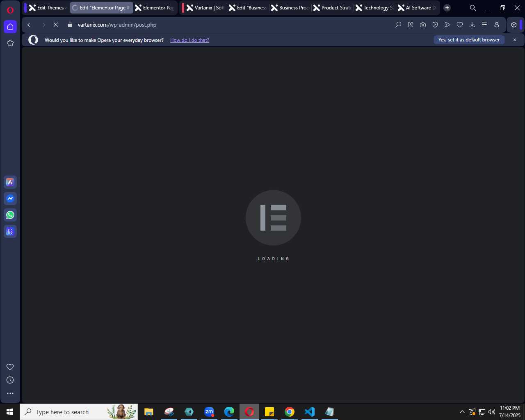Open the Easy Setup sliders icon
Screen dimensions: 525x420
coord(484,25)
